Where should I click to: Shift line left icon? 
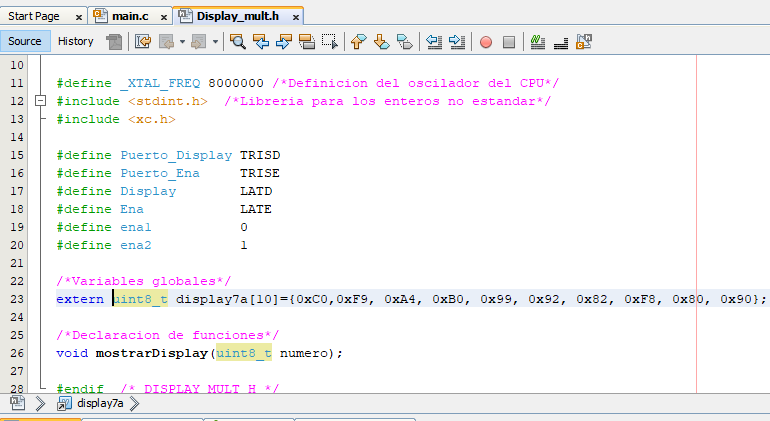434,42
